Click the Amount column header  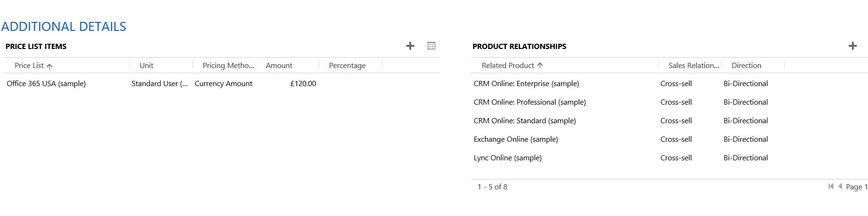click(279, 66)
